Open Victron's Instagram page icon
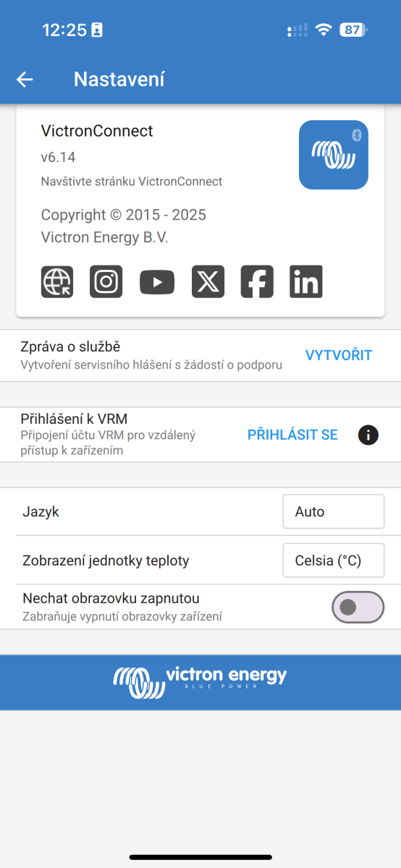Image resolution: width=401 pixels, height=868 pixels. coord(106,281)
